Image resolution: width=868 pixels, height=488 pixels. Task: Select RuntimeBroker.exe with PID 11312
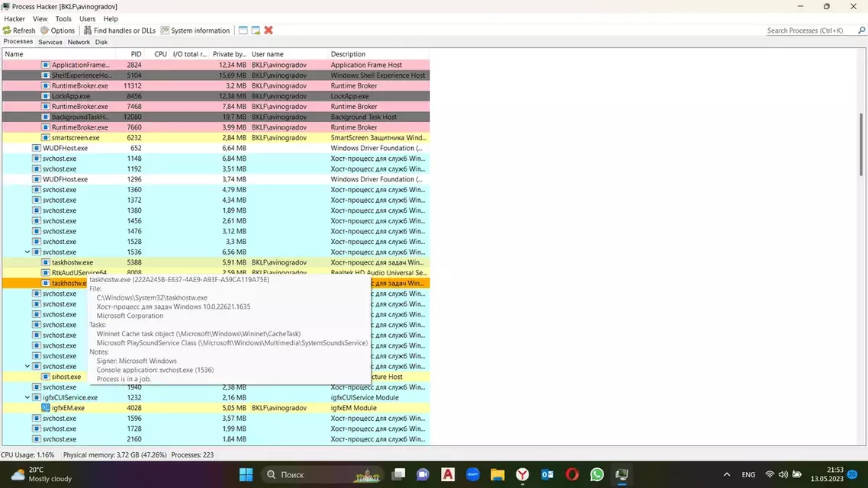click(x=216, y=85)
